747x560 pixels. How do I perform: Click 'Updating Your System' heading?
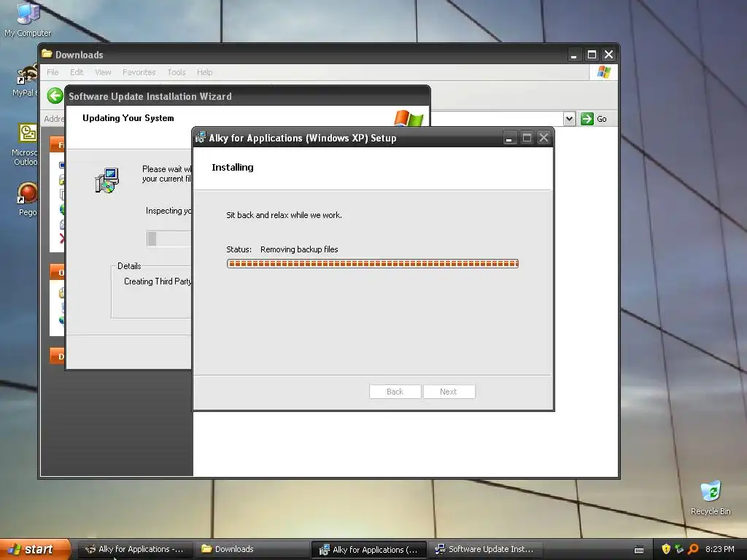(x=128, y=118)
